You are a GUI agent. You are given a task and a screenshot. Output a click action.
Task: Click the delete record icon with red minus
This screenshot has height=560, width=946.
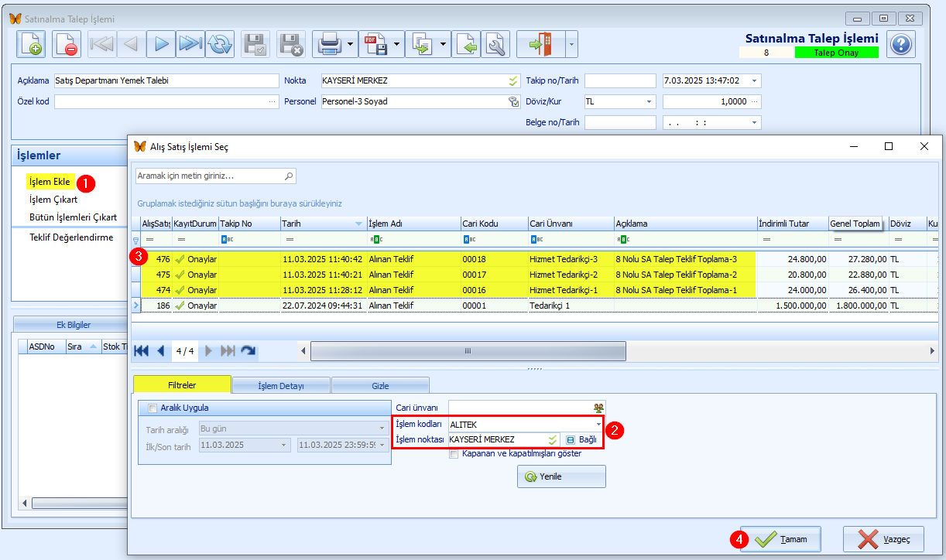click(66, 44)
